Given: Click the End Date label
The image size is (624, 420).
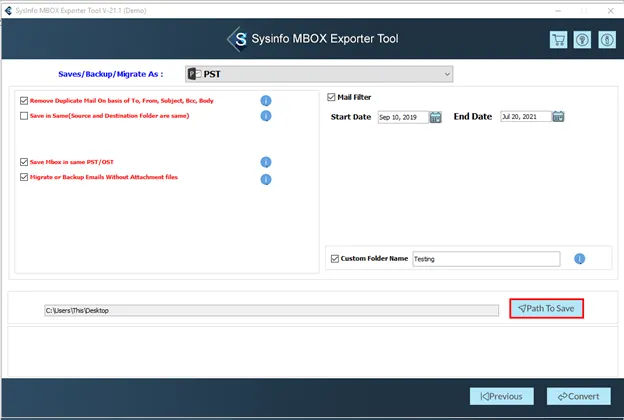Looking at the screenshot, I should 473,116.
